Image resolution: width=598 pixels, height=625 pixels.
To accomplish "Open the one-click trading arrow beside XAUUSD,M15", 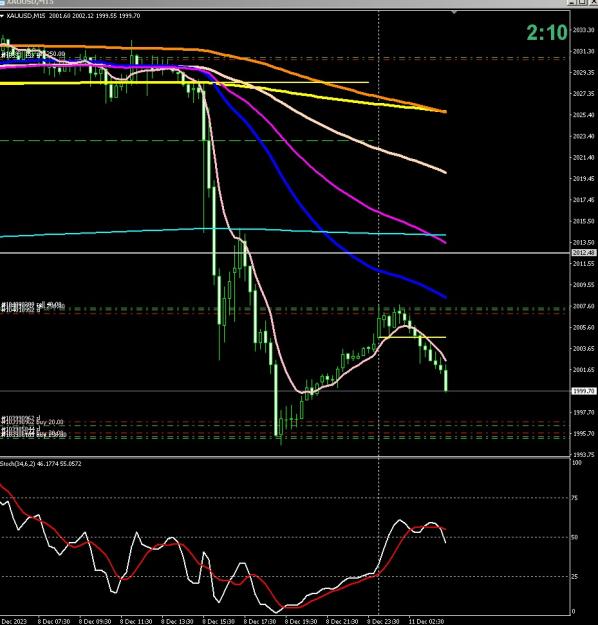I will pyautogui.click(x=2, y=16).
